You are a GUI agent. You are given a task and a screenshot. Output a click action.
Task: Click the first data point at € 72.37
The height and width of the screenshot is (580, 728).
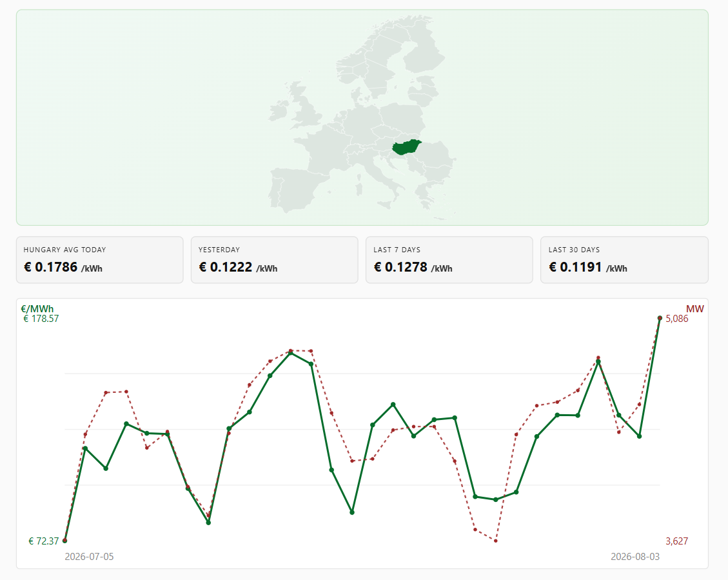pos(64,541)
